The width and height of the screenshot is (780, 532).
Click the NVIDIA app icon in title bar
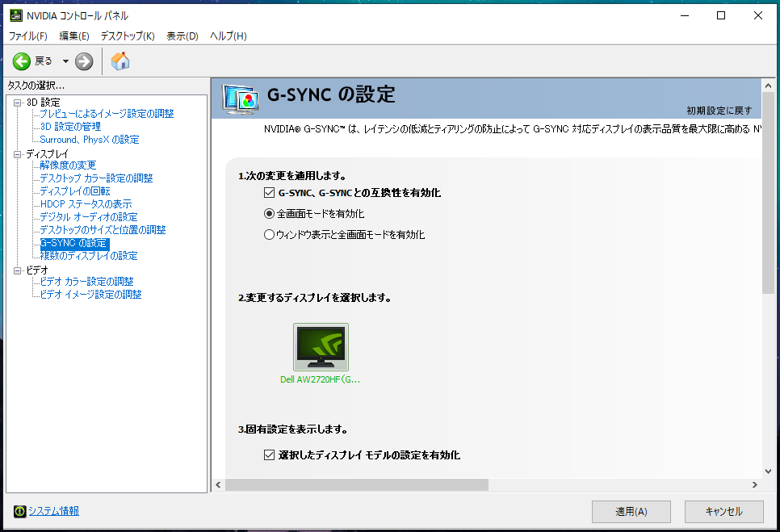point(16,15)
